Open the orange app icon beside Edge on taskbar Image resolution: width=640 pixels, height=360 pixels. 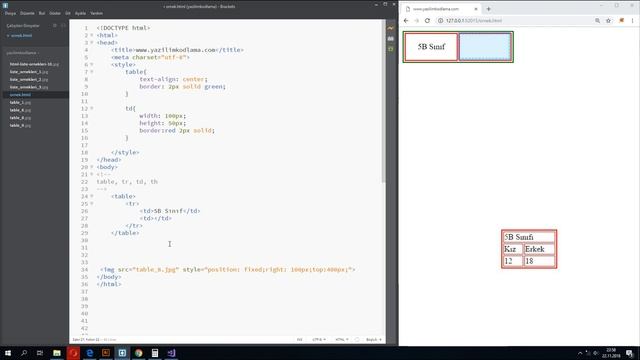(x=106, y=353)
